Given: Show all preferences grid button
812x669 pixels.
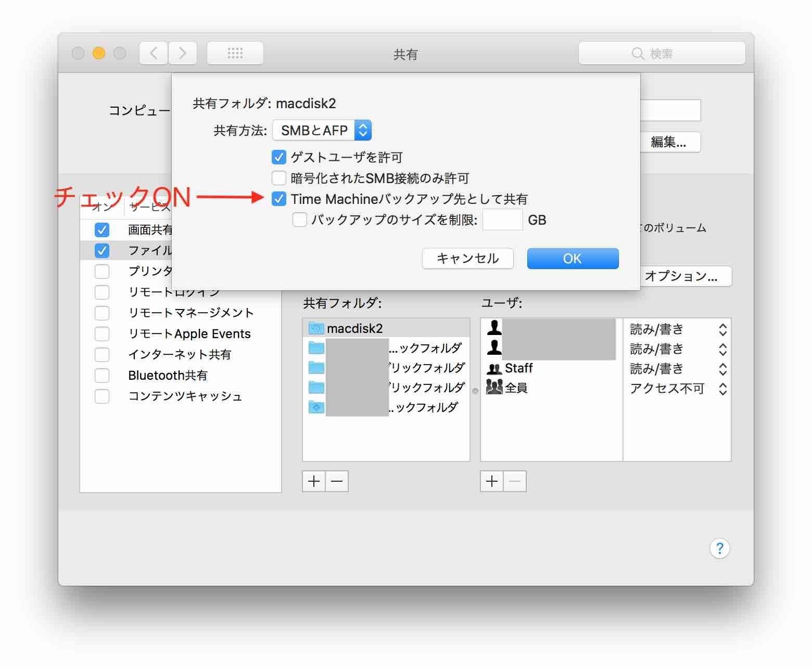Looking at the screenshot, I should tap(235, 53).
